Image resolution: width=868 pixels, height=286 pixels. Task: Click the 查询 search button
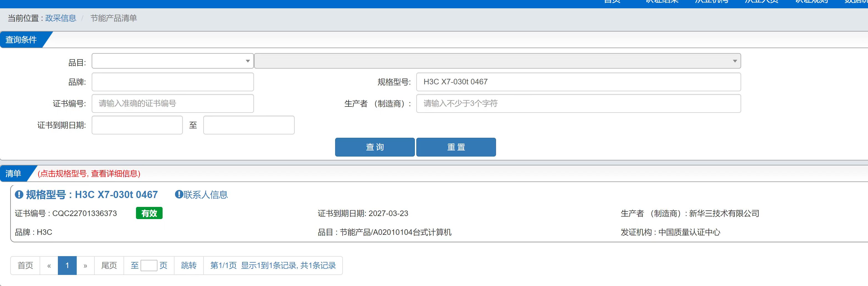click(375, 147)
